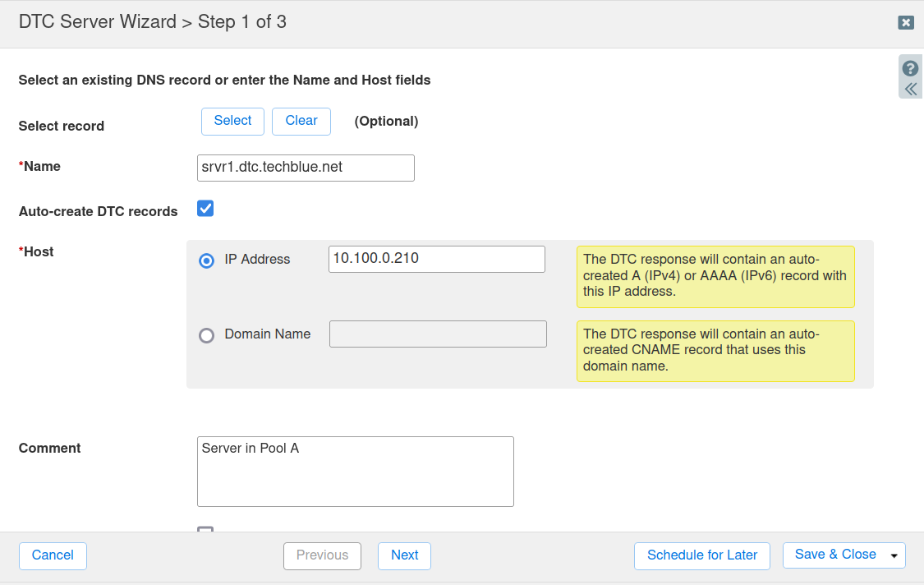The image size is (924, 585).
Task: Select the IP Address radio button
Action: 207,260
